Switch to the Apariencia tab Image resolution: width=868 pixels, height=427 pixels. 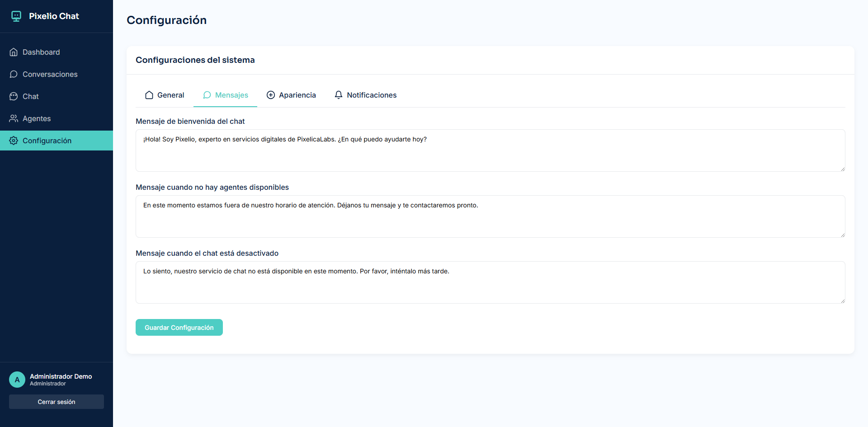291,95
